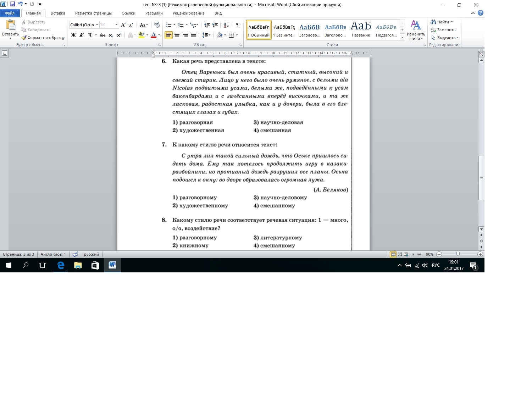
Task: Select the Без интервала style
Action: pos(284,30)
